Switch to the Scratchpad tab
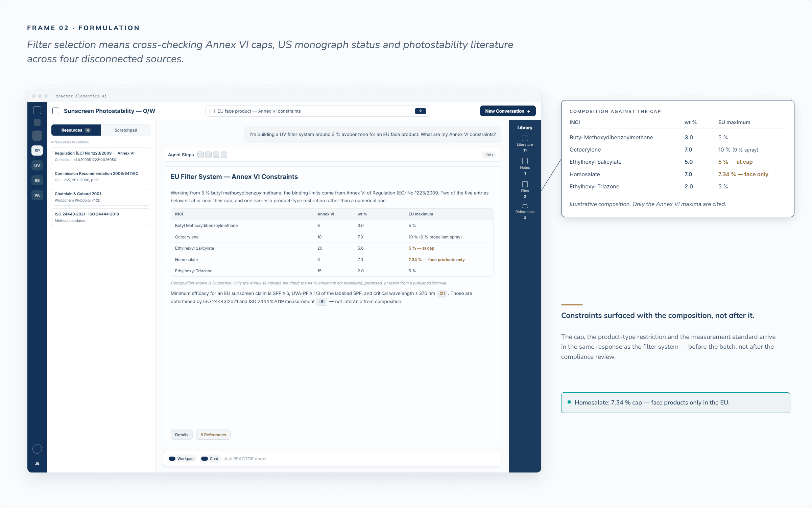Viewport: 812px width, 508px height. coord(126,130)
